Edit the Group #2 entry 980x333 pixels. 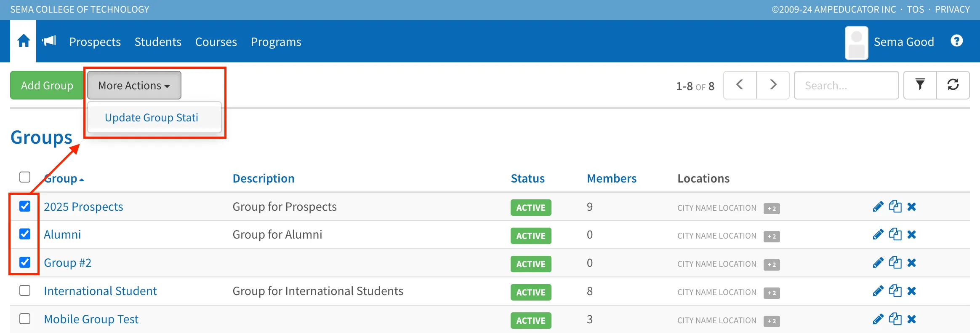(x=878, y=263)
